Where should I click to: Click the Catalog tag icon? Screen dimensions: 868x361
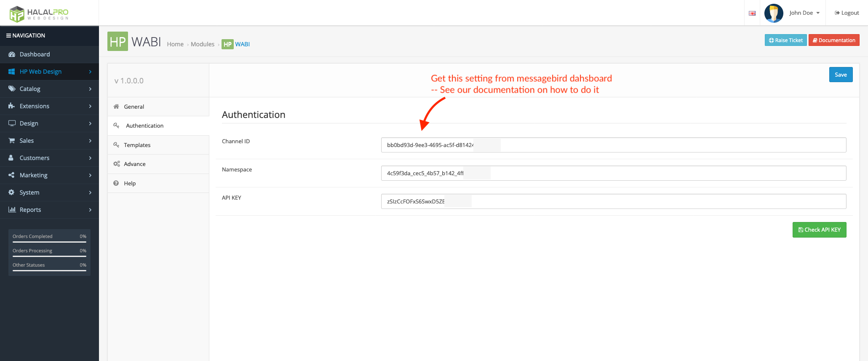12,89
